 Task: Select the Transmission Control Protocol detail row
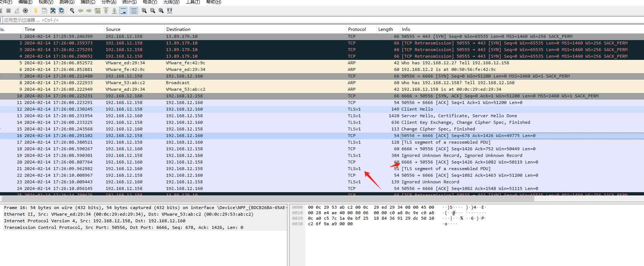(123, 227)
